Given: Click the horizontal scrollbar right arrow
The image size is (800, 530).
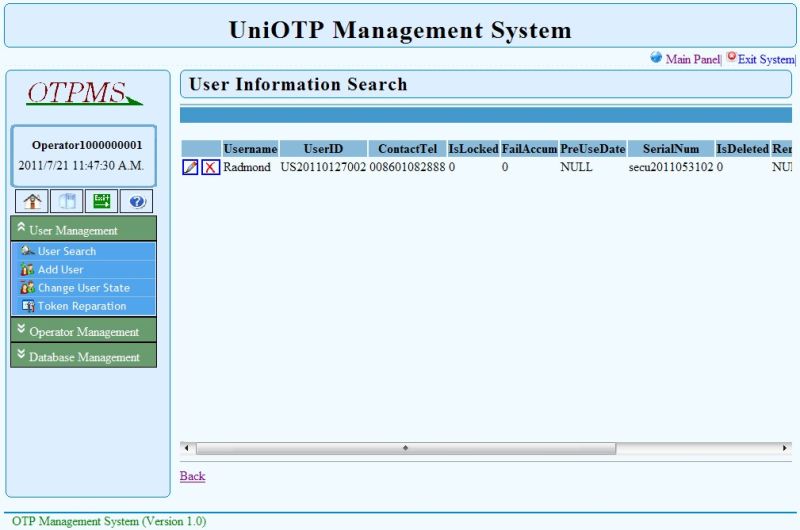Looking at the screenshot, I should pyautogui.click(x=785, y=448).
